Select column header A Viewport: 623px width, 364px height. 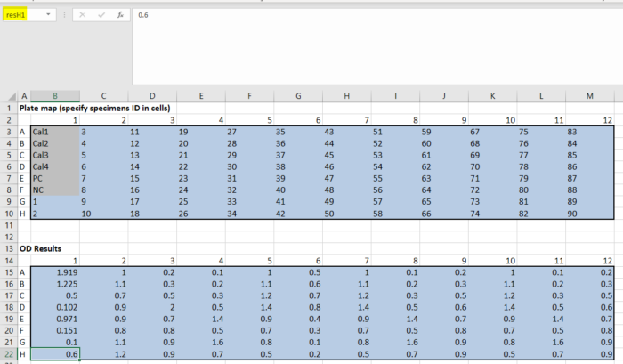(x=24, y=96)
